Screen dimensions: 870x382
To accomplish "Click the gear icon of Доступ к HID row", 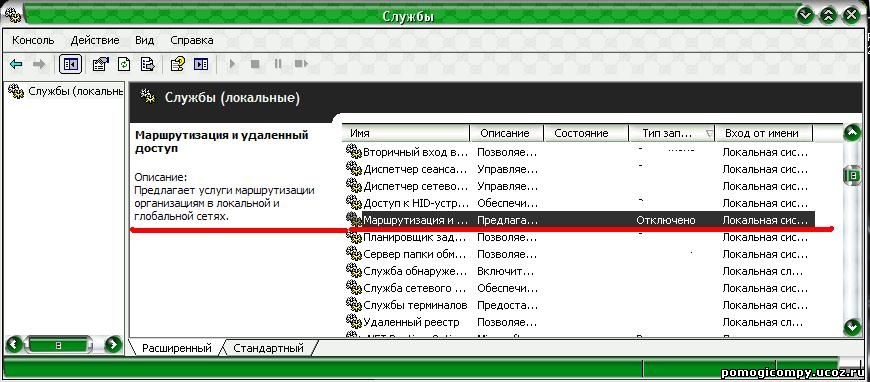I will (x=354, y=202).
